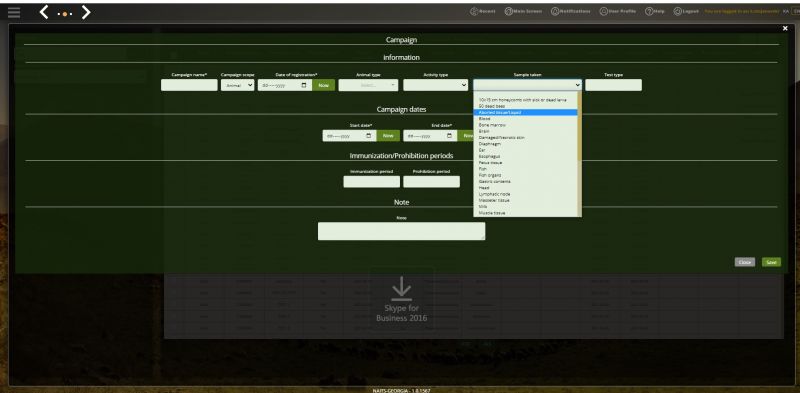Click the End date field
Image resolution: width=800 pixels, height=393 pixels.
430,136
